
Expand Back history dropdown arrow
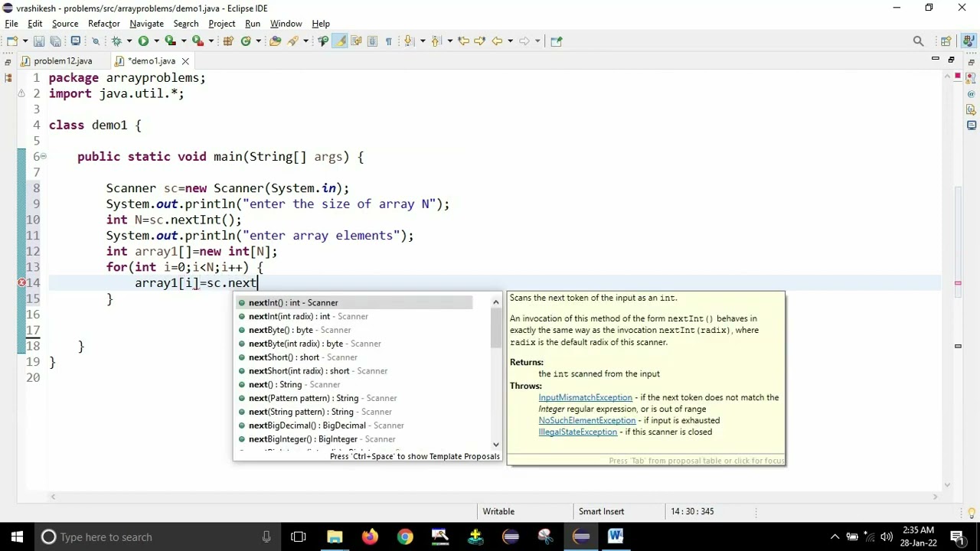tap(510, 41)
